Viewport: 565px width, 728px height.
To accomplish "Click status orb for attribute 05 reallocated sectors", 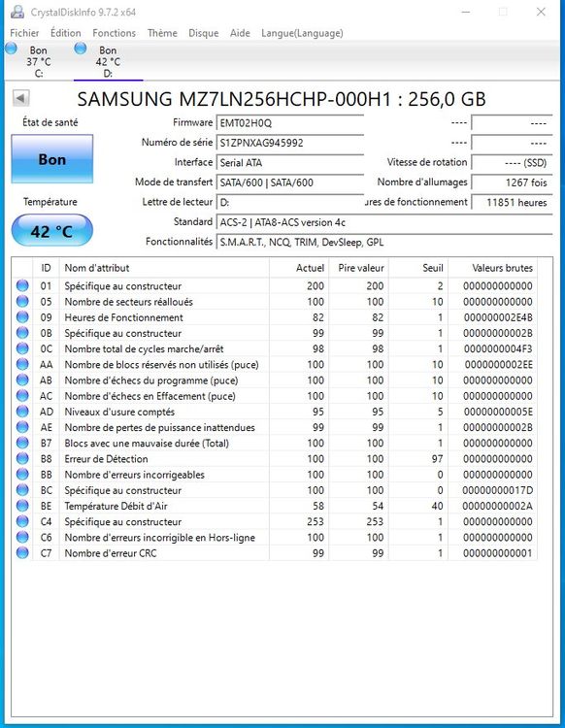I will pyautogui.click(x=22, y=301).
